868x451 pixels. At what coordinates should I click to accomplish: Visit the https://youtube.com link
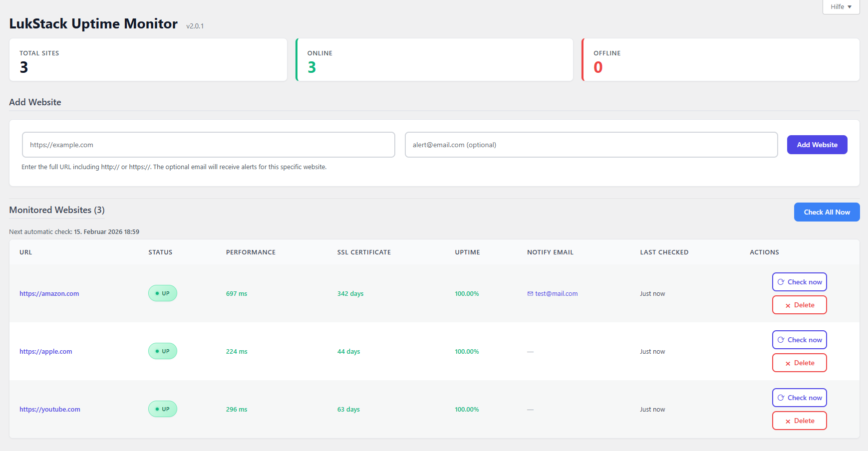point(49,410)
